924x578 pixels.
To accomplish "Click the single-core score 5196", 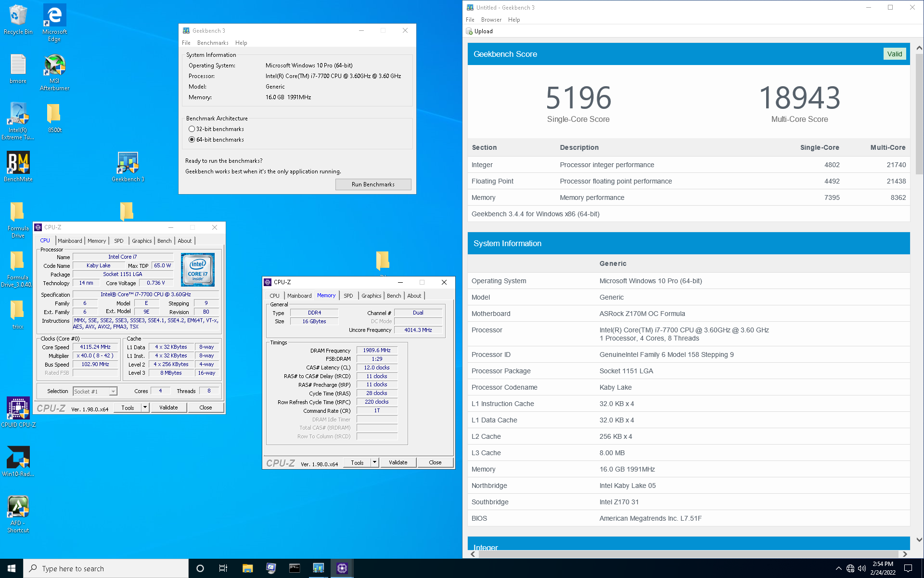I will [578, 98].
